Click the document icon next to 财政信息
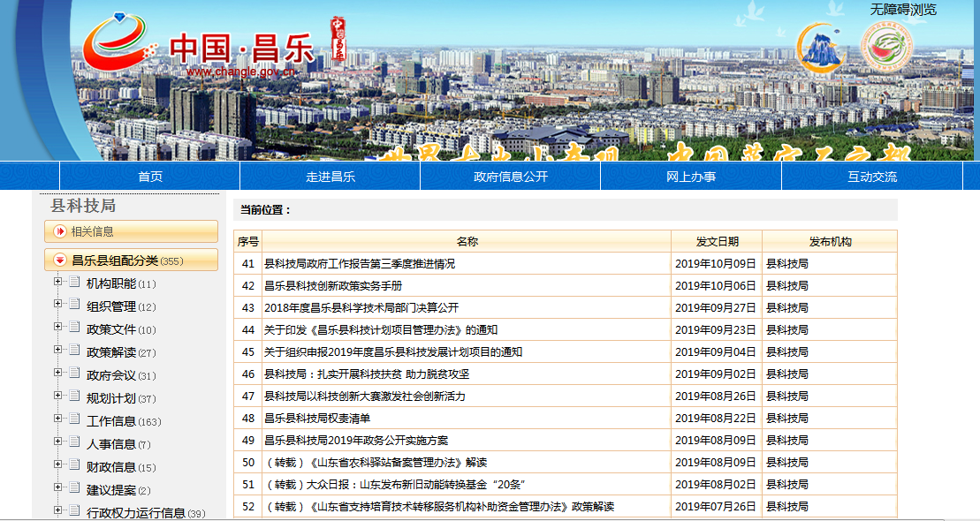The width and height of the screenshot is (980, 521). point(74,465)
